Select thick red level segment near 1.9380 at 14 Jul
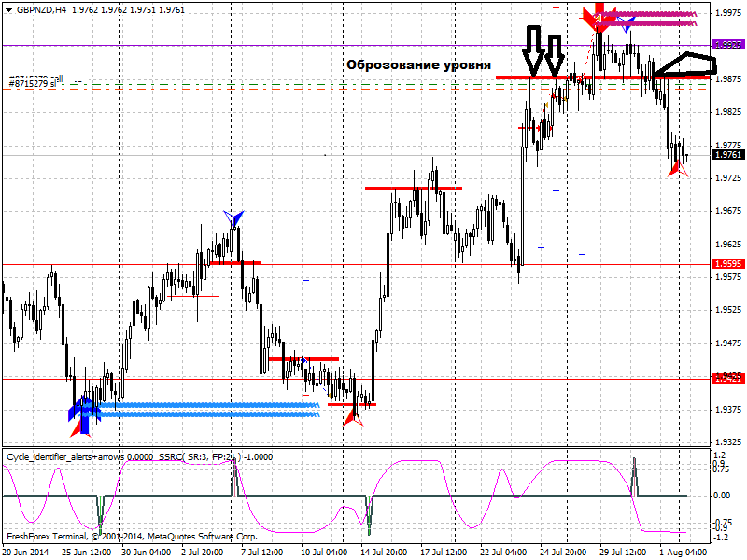This screenshot has width=747, height=560. pyautogui.click(x=352, y=405)
